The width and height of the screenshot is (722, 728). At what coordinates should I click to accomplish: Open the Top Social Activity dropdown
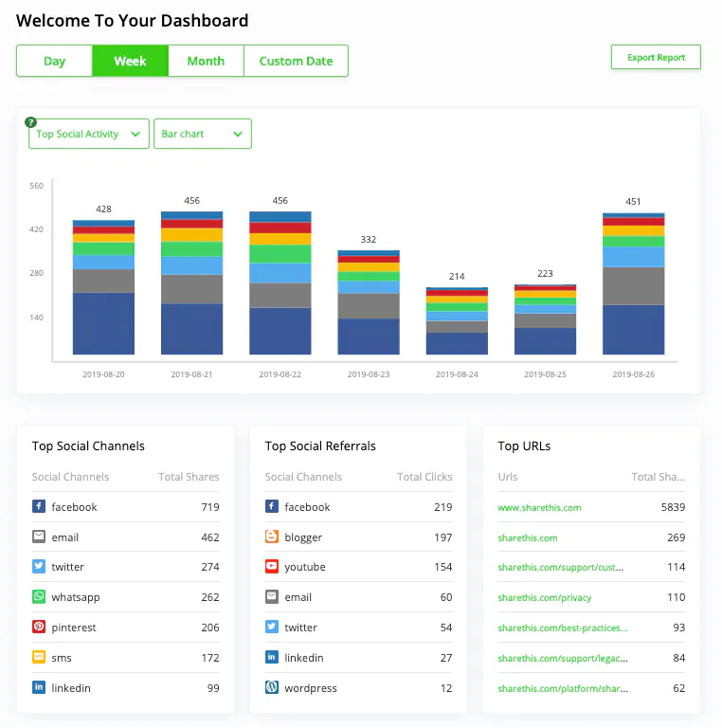coord(88,135)
